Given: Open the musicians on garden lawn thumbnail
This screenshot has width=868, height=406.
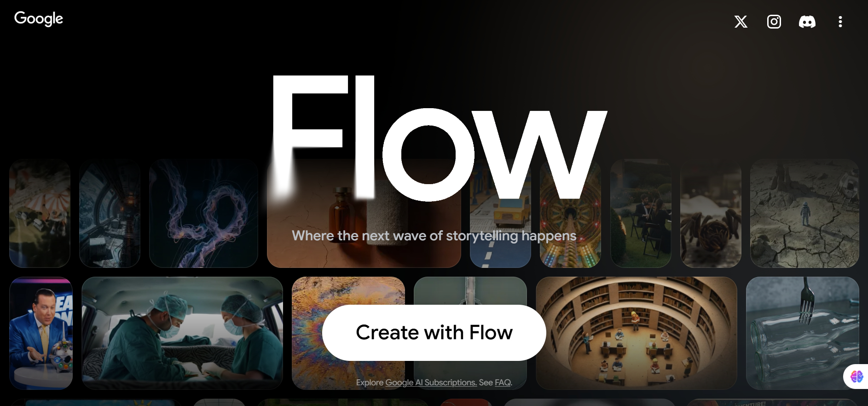Looking at the screenshot, I should point(641,213).
